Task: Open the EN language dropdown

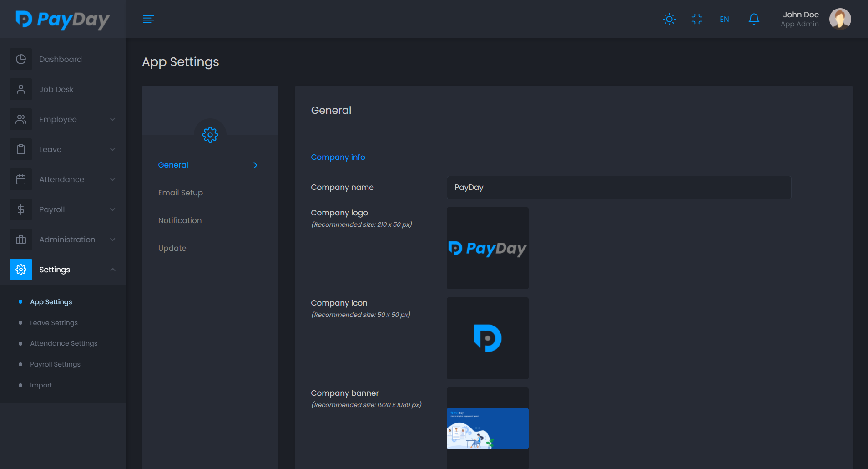Action: pyautogui.click(x=724, y=19)
